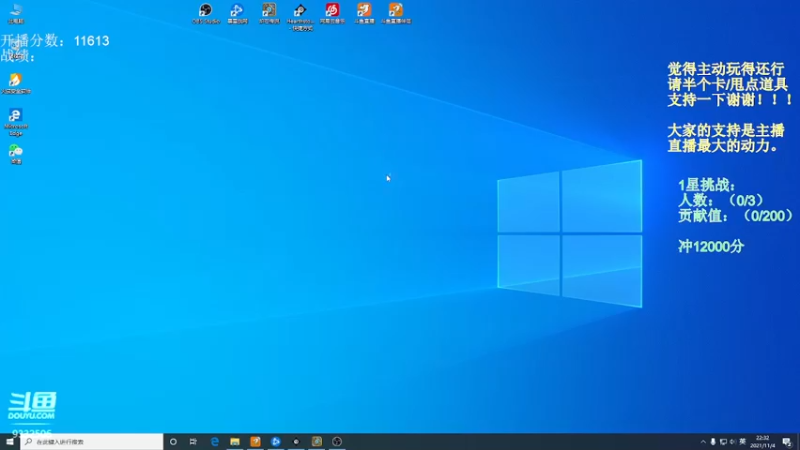Switch to OBS Studio on the taskbar
The height and width of the screenshot is (450, 800).
337,442
